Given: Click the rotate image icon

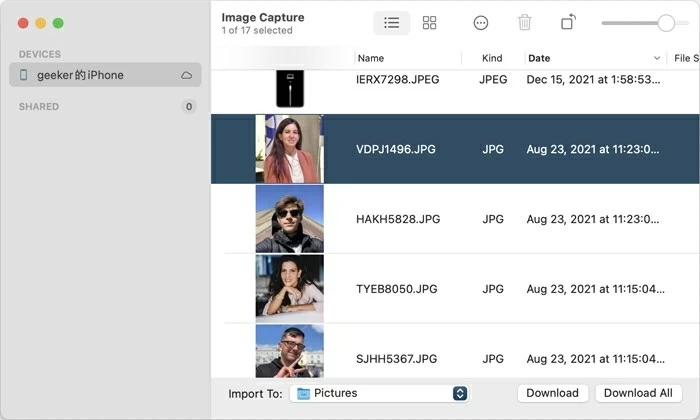Looking at the screenshot, I should (x=568, y=23).
